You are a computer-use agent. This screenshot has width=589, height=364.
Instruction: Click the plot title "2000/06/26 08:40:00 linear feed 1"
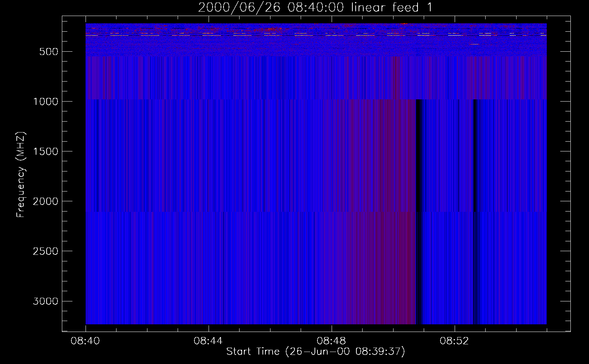(315, 8)
